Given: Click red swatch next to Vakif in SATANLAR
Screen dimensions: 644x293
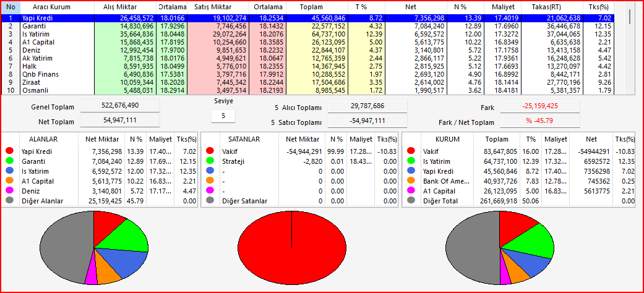Looking at the screenshot, I should coord(210,151).
